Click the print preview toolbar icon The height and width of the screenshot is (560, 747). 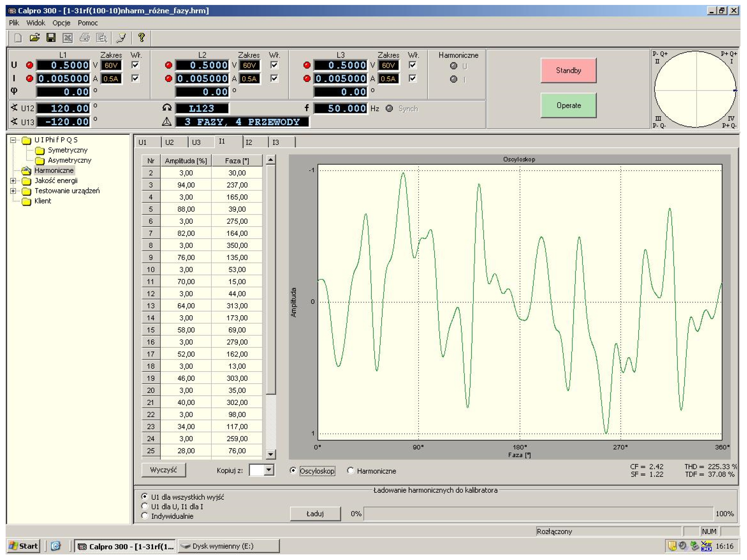pos(101,38)
